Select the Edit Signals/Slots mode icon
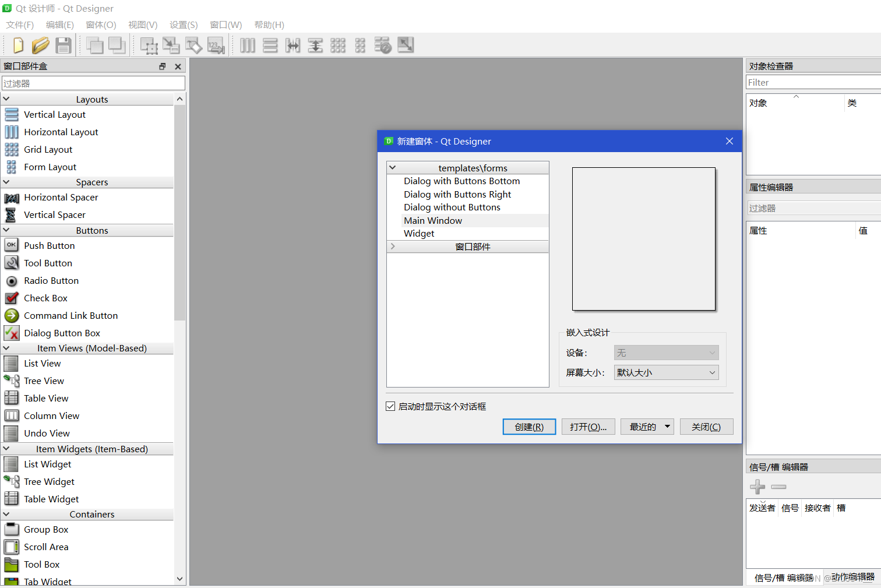This screenshot has height=588, width=881. (171, 45)
